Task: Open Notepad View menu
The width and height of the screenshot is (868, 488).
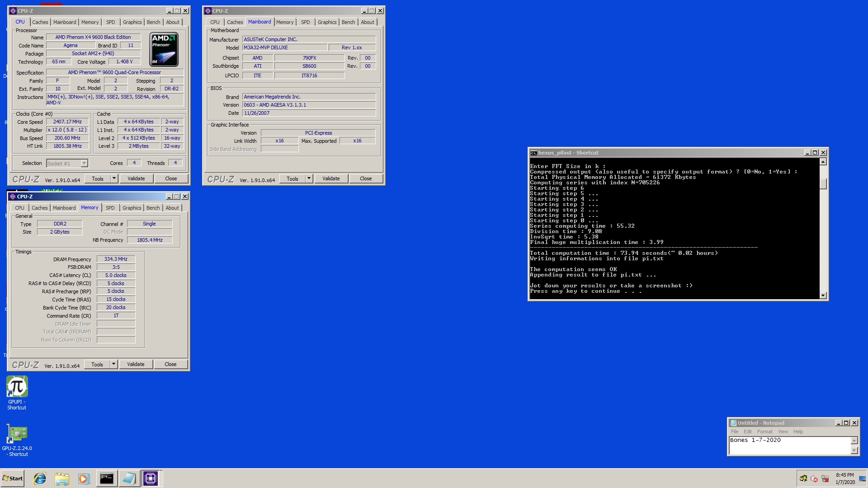Action: click(x=783, y=432)
